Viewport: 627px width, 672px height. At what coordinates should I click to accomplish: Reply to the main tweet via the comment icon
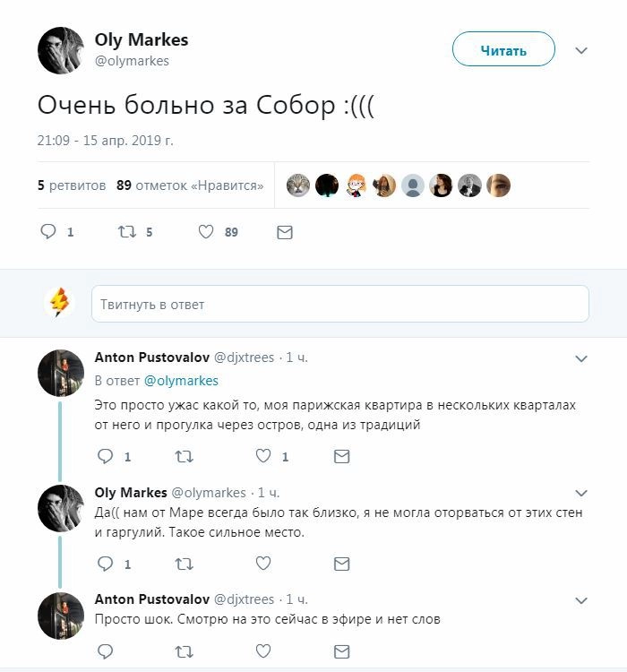[x=48, y=232]
